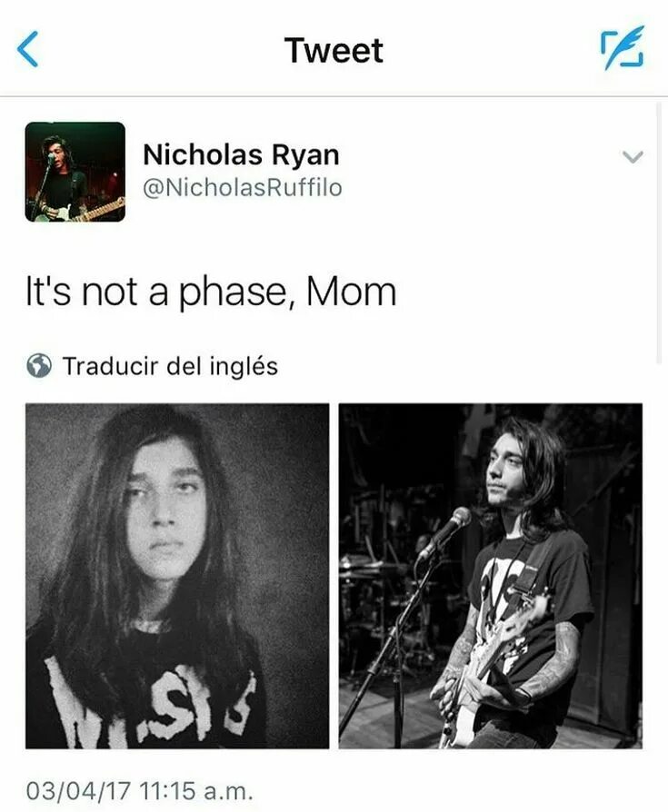Image resolution: width=668 pixels, height=812 pixels.
Task: Tap Traducir del inglés link
Action: tap(171, 366)
